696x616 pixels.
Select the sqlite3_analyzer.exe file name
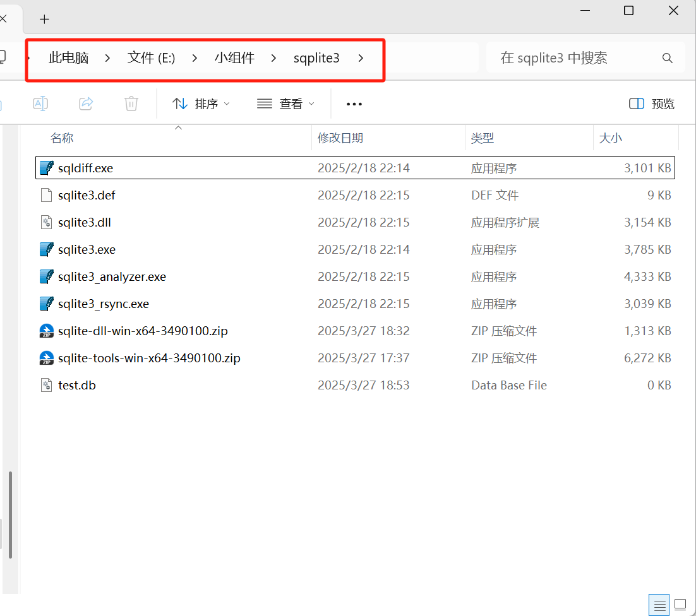112,276
